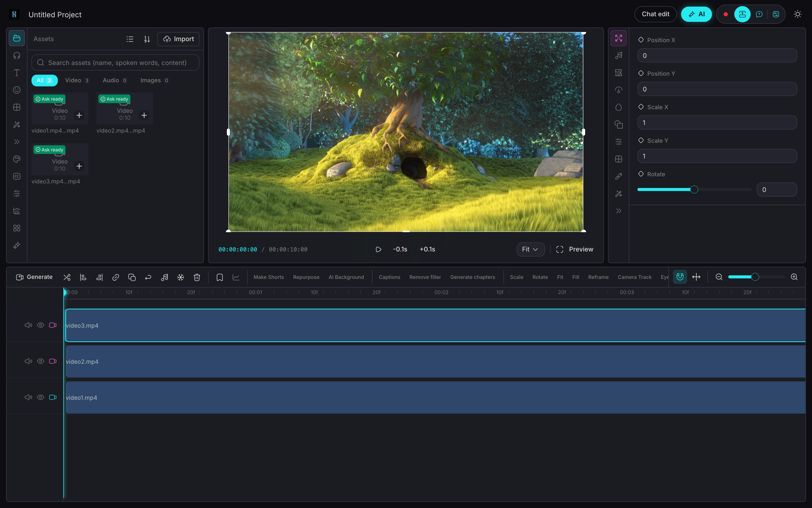Adjust the Rotate slider

click(694, 189)
